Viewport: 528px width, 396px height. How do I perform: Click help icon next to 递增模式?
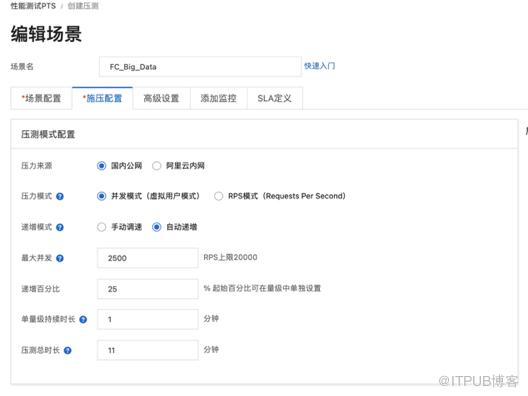click(60, 227)
